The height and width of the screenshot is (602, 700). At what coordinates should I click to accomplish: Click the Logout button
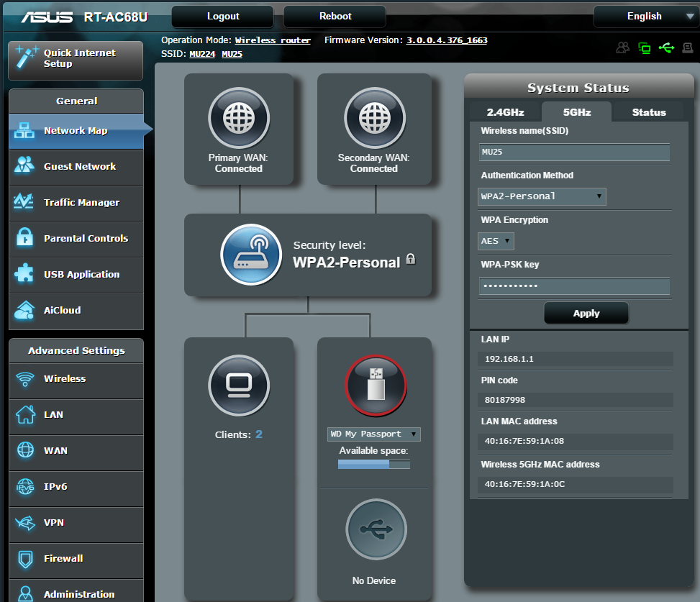pyautogui.click(x=223, y=17)
